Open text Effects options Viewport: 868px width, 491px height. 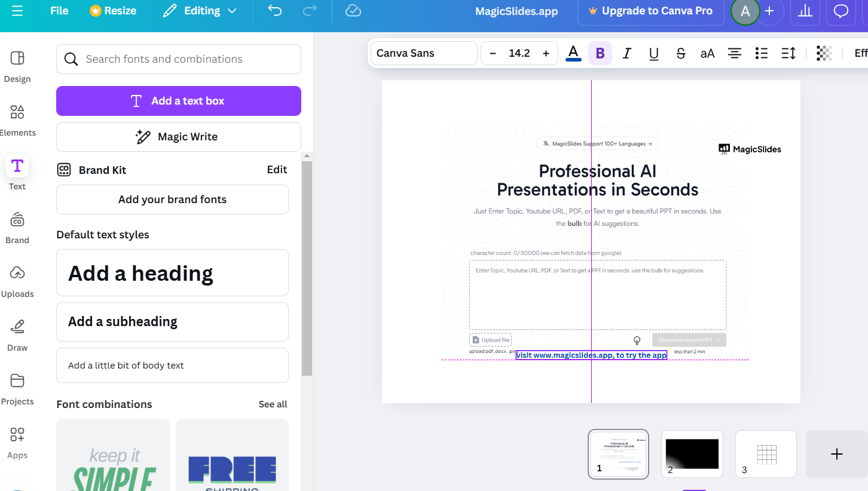coord(860,53)
